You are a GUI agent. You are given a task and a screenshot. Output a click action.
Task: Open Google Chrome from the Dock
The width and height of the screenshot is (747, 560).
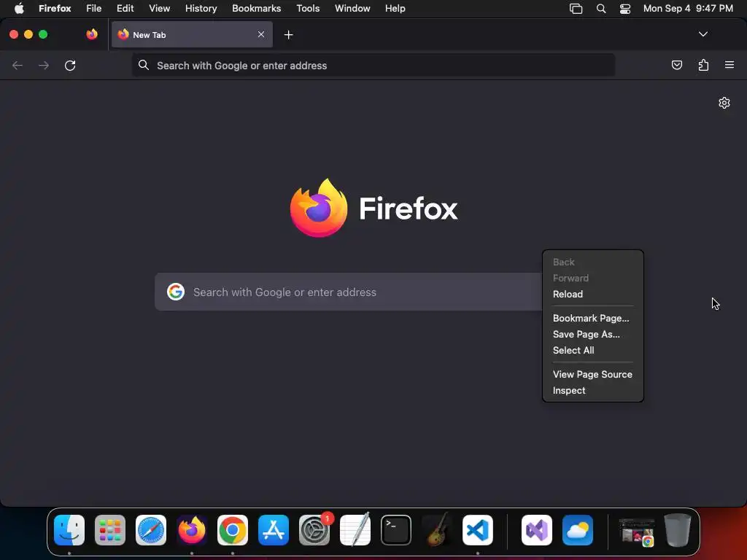coord(233,530)
